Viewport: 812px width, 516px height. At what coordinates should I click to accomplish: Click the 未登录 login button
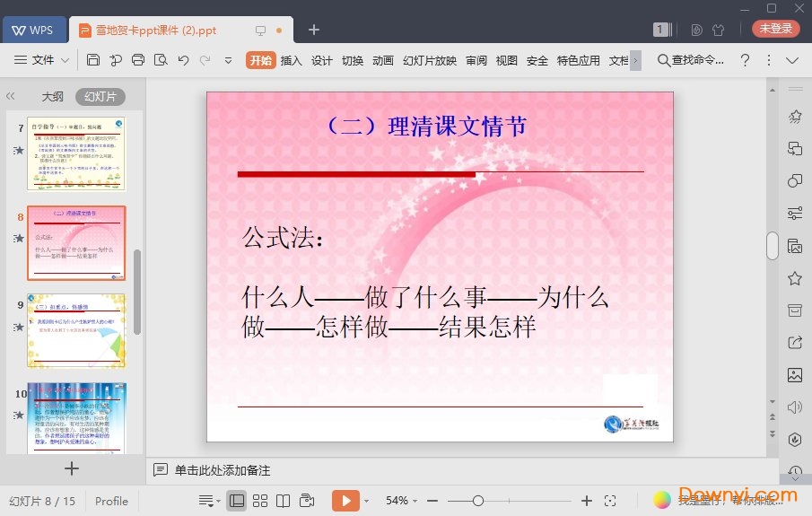click(x=775, y=29)
